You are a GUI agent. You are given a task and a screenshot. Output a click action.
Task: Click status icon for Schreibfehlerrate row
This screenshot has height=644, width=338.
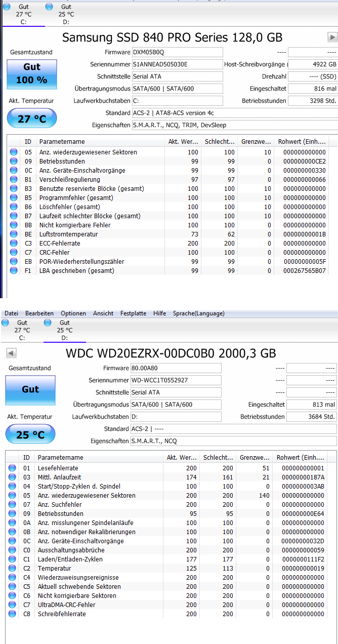pos(12,614)
